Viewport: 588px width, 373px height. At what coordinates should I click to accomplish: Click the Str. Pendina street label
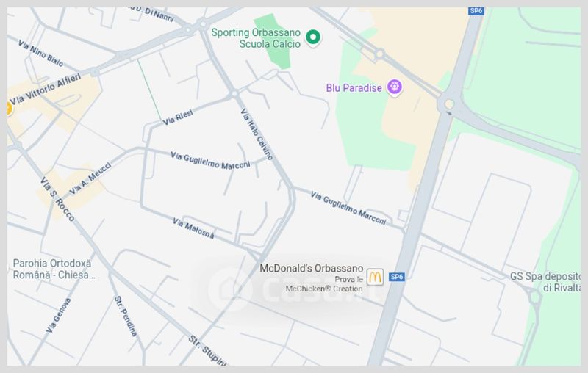coord(126,316)
